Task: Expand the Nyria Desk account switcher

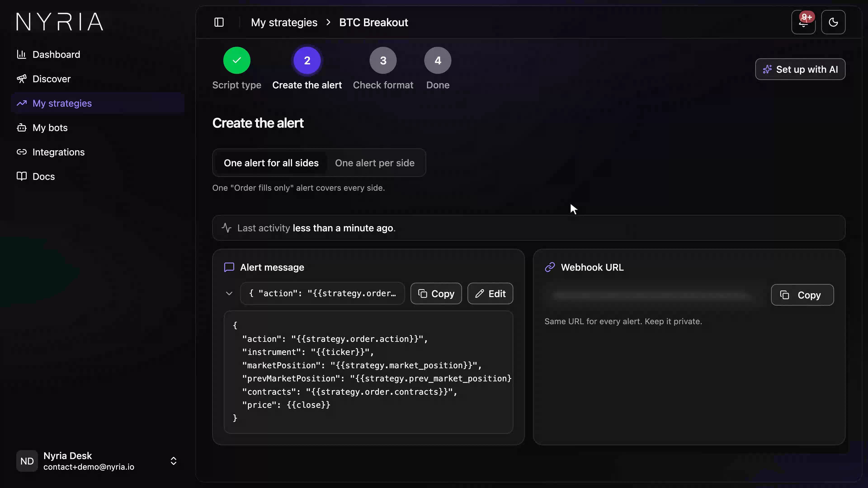Action: [x=174, y=461]
